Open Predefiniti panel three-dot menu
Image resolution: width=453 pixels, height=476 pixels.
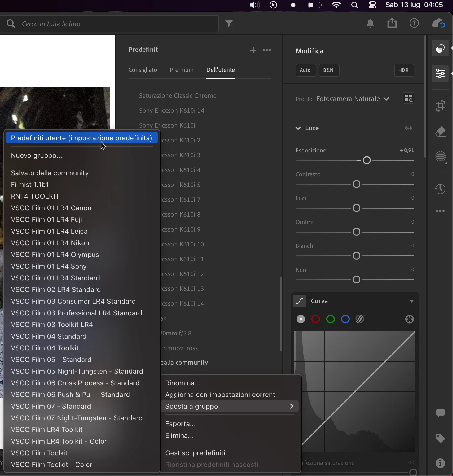267,50
